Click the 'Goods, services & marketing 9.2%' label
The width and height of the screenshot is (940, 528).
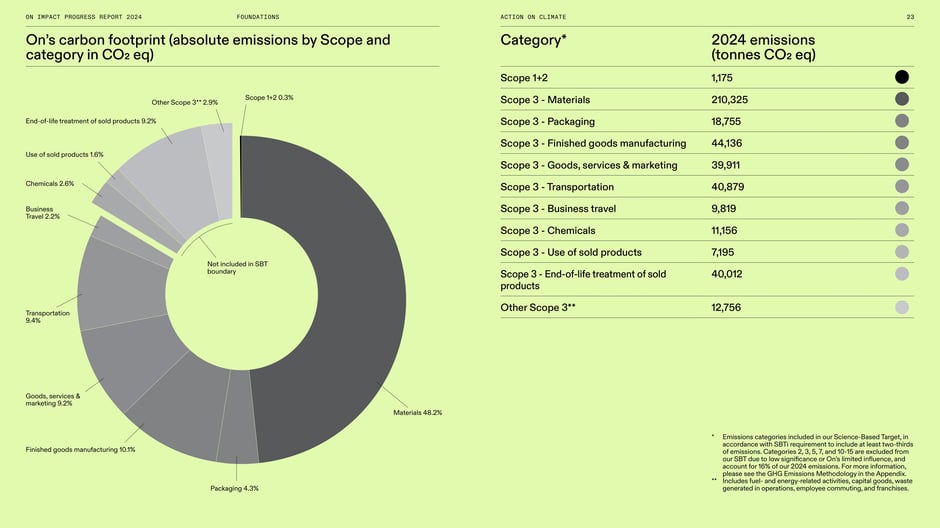[53, 400]
